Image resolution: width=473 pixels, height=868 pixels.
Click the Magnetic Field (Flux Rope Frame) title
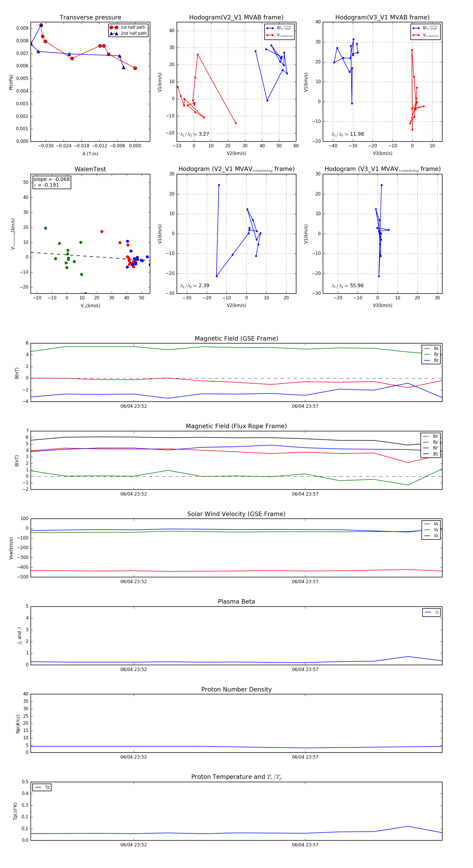(x=236, y=426)
